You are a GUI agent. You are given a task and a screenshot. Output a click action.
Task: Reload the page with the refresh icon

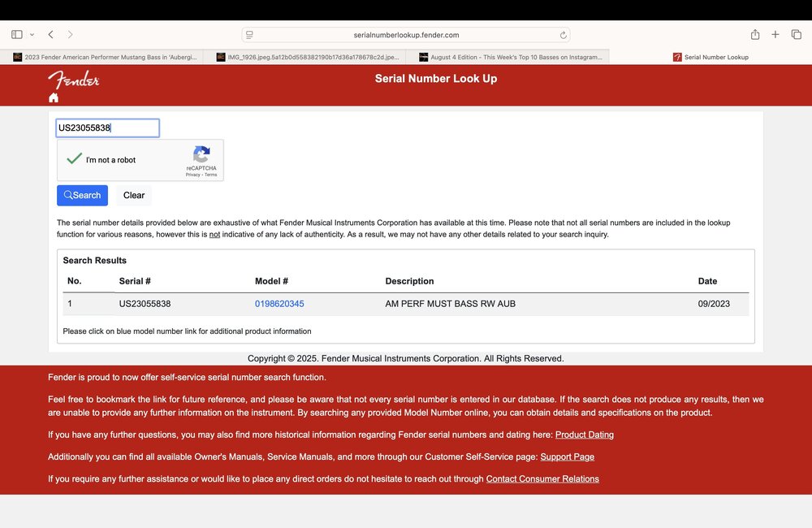(563, 35)
